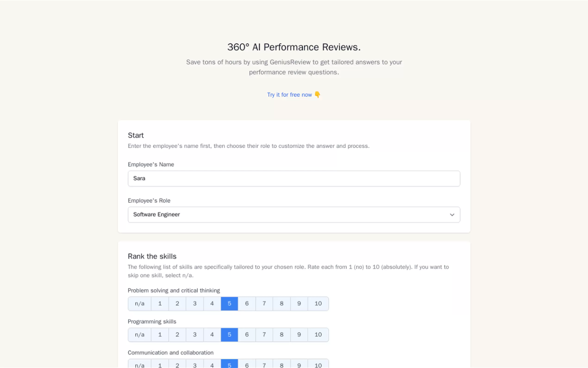The height and width of the screenshot is (368, 588).
Task: Pick 9 for Problem solving skill
Action: point(299,304)
